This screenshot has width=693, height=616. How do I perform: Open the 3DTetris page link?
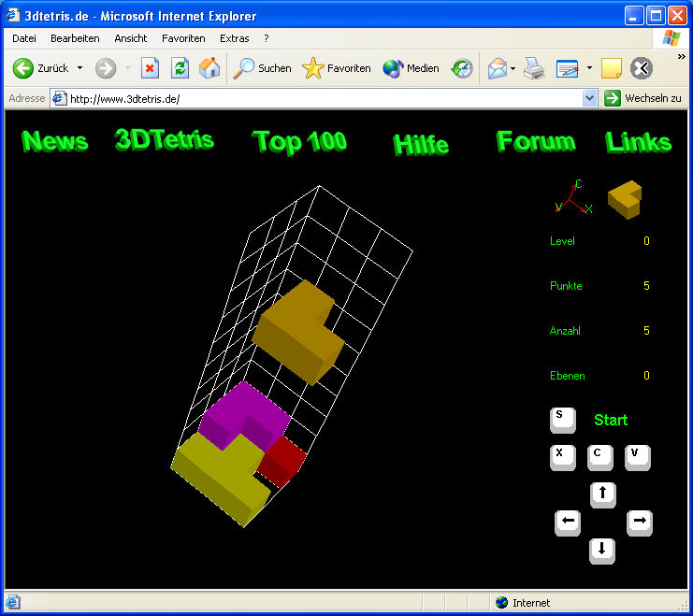164,140
